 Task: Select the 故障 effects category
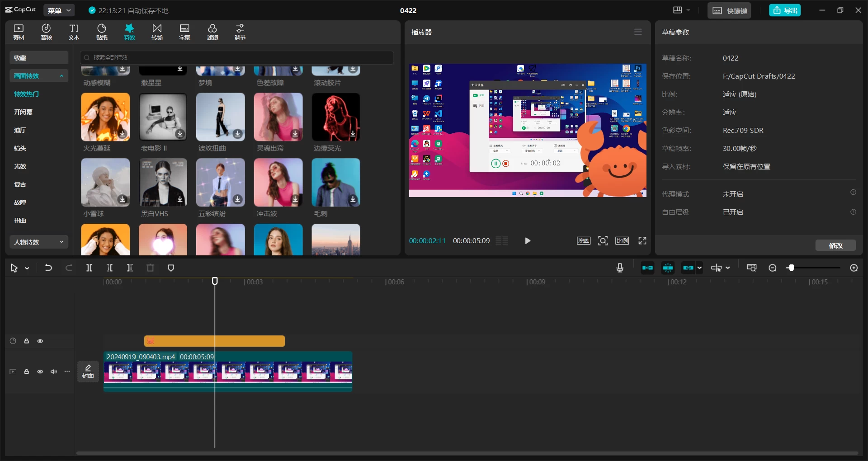click(x=20, y=202)
